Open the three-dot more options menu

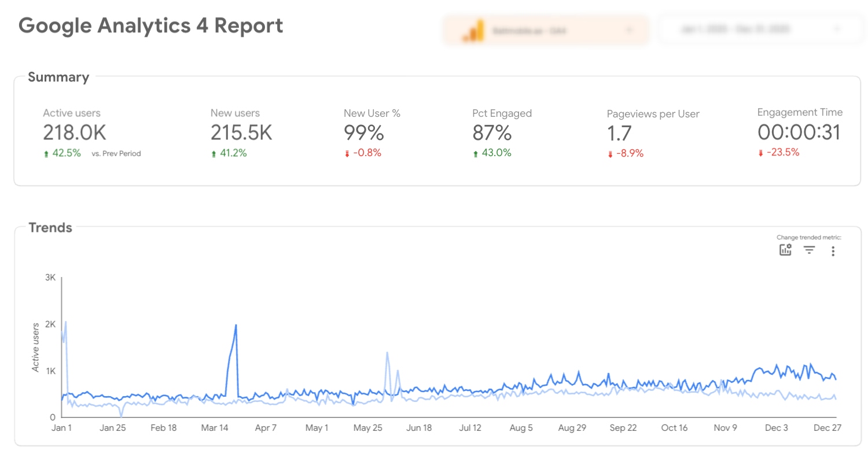[833, 251]
